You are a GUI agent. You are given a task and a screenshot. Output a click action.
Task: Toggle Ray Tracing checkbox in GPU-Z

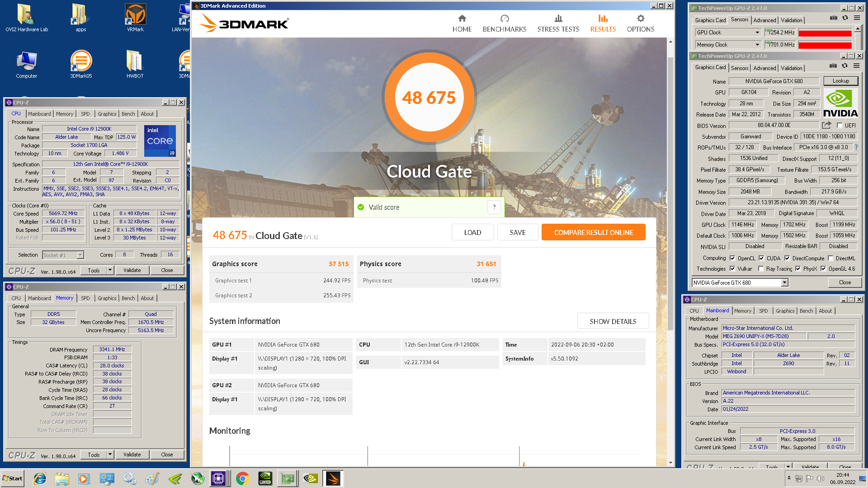coord(761,269)
